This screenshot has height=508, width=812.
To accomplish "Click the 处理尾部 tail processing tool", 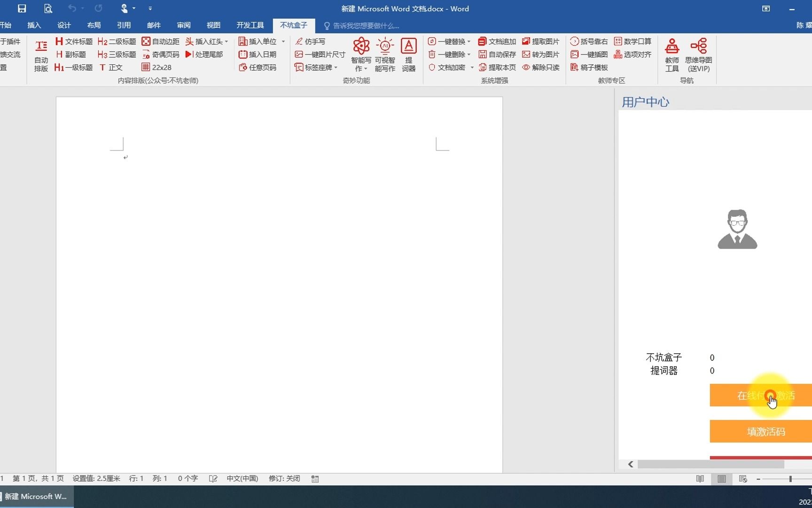I will pos(204,55).
